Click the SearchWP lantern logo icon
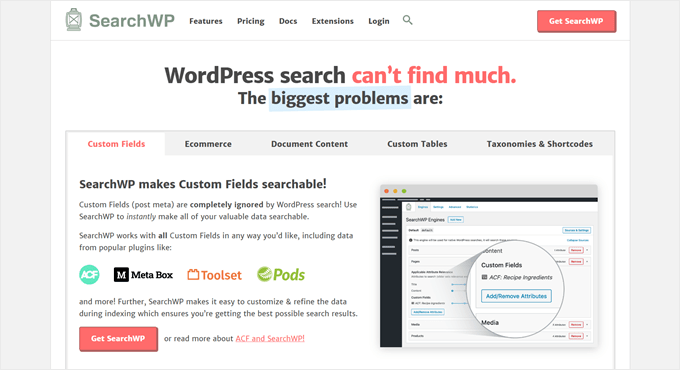This screenshot has height=370, width=680. [x=74, y=20]
